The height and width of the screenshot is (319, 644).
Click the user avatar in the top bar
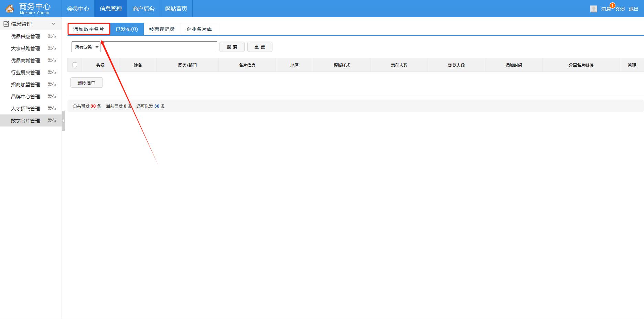point(593,9)
